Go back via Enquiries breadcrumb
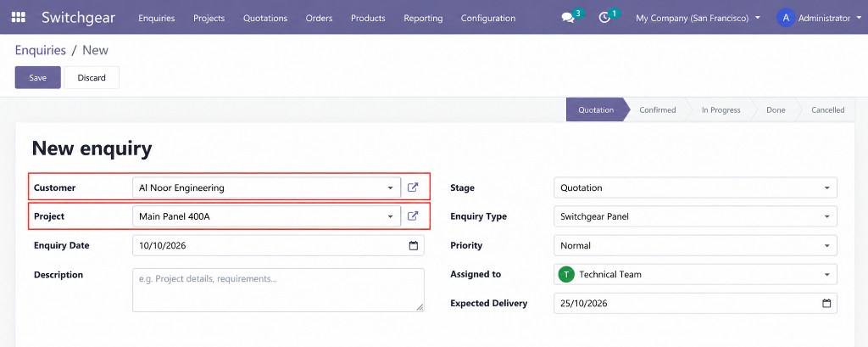This screenshot has width=868, height=347. point(41,50)
